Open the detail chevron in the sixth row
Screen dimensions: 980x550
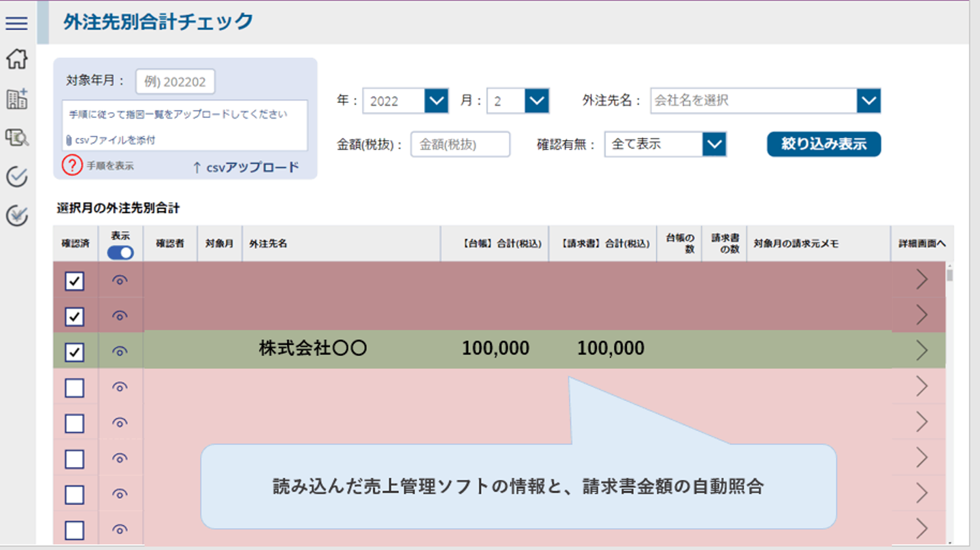click(922, 457)
